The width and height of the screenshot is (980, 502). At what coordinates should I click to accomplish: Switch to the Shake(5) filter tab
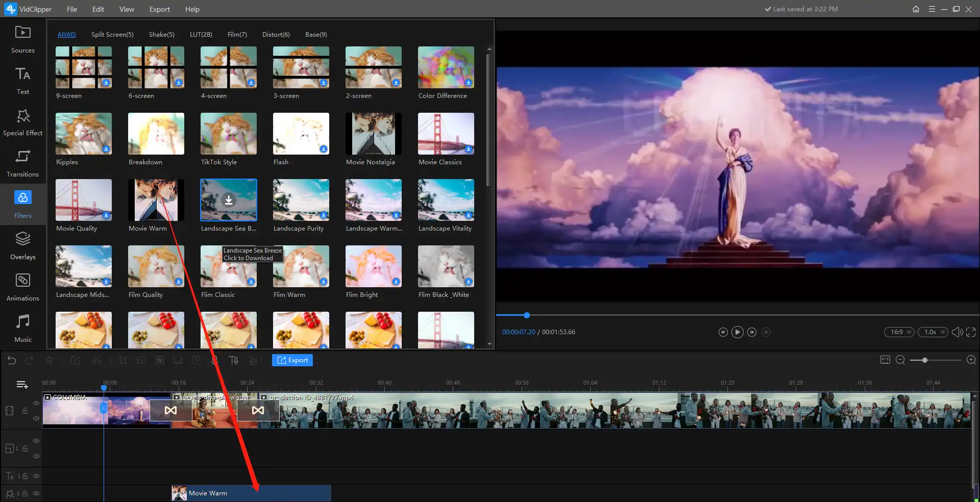162,34
